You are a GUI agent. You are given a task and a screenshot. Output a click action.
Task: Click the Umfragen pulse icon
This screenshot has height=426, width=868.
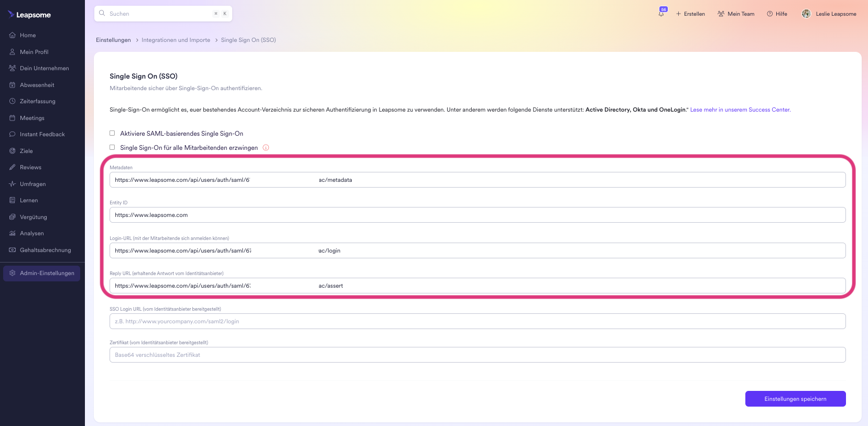click(x=13, y=184)
